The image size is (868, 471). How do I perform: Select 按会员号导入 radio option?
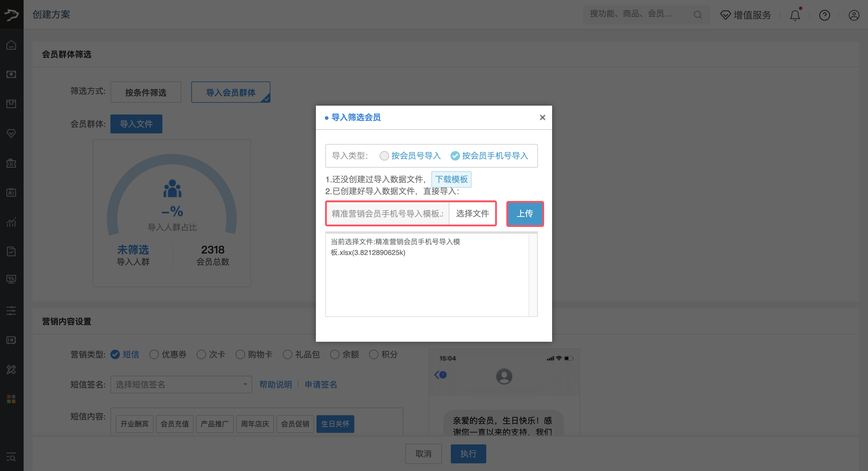[x=384, y=156]
